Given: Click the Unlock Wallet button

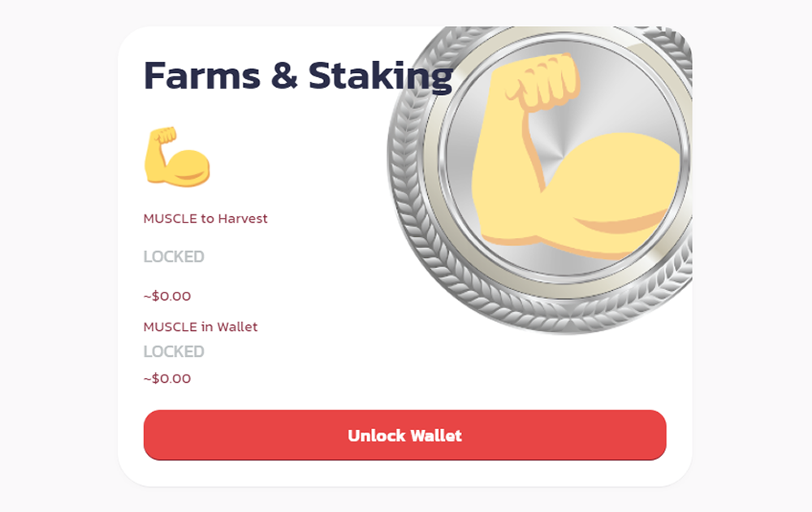Looking at the screenshot, I should [404, 435].
